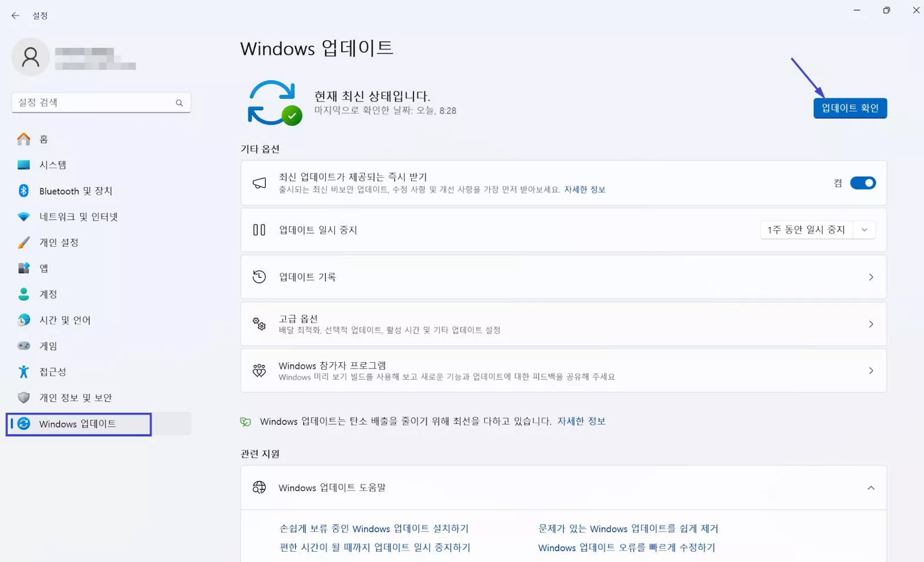This screenshot has width=924, height=562.
Task: Click the 업데이트 일시 중지 row label
Action: (x=318, y=230)
